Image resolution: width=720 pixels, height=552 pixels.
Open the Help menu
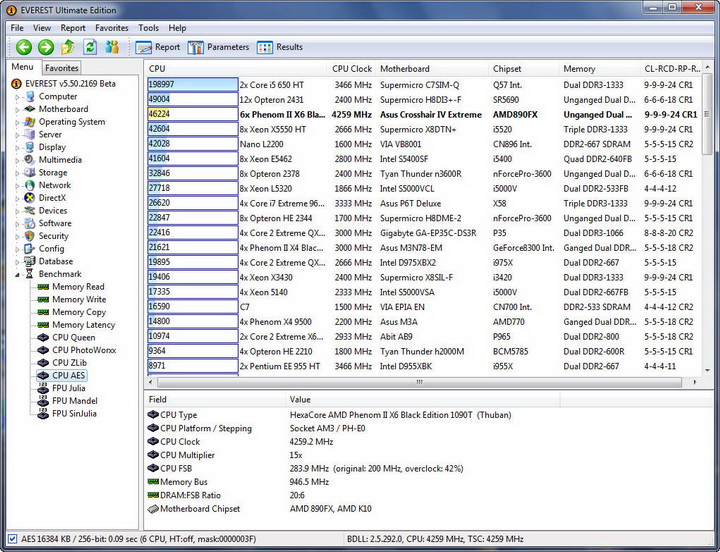(x=177, y=28)
